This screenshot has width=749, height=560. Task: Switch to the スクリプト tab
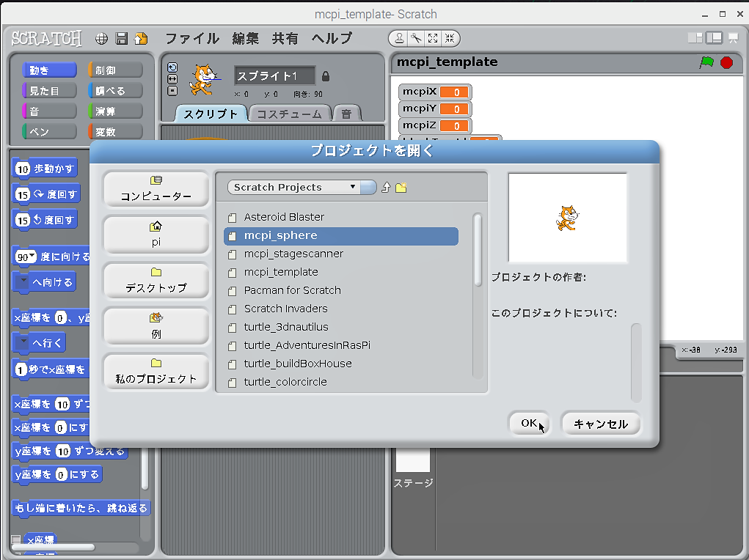coord(211,114)
